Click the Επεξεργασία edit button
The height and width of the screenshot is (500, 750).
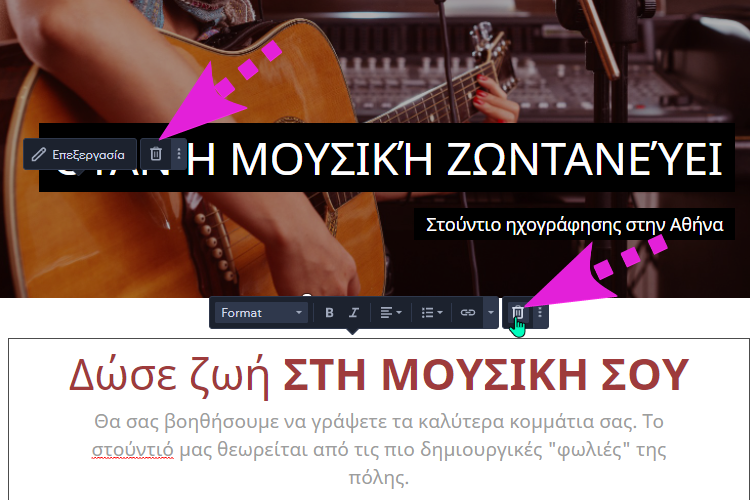point(80,154)
